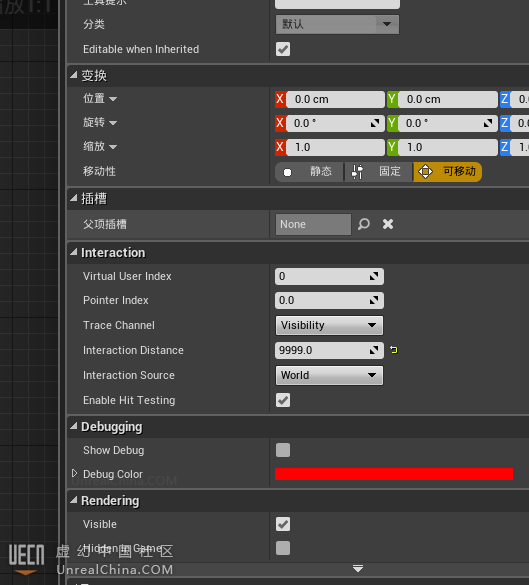Uncheck the Visible rendering checkbox
Image resolution: width=529 pixels, height=585 pixels.
(283, 524)
